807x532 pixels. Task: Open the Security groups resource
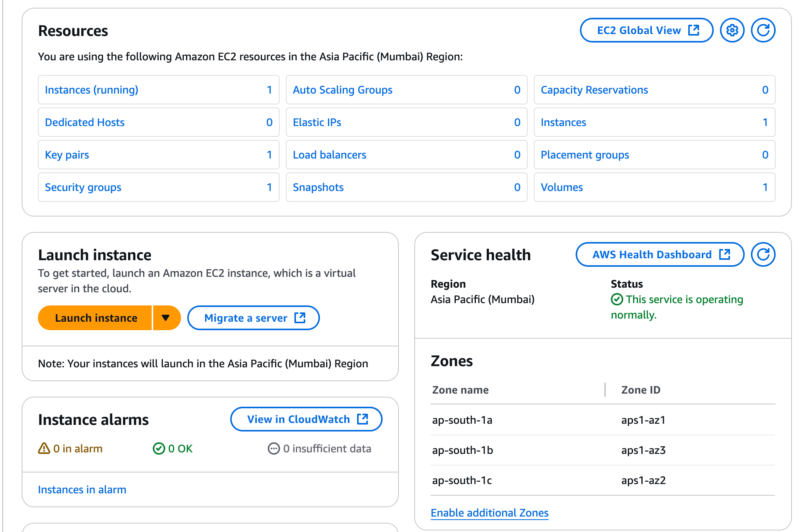point(83,187)
